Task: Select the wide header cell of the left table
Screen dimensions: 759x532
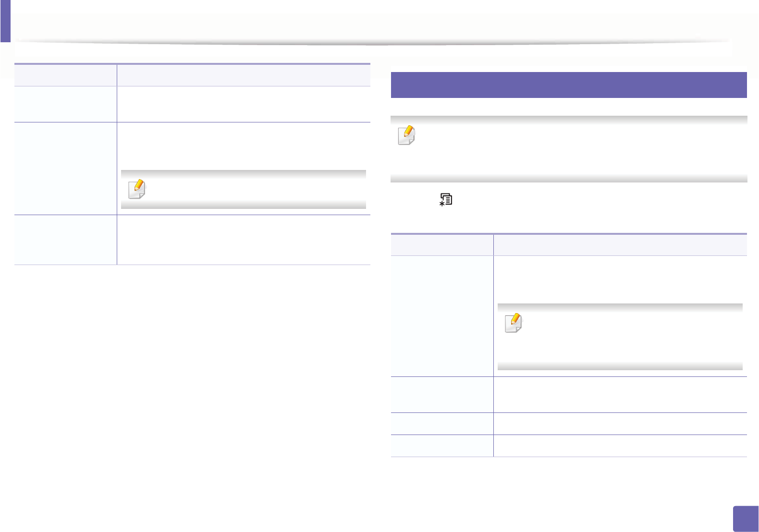Action: [x=244, y=75]
